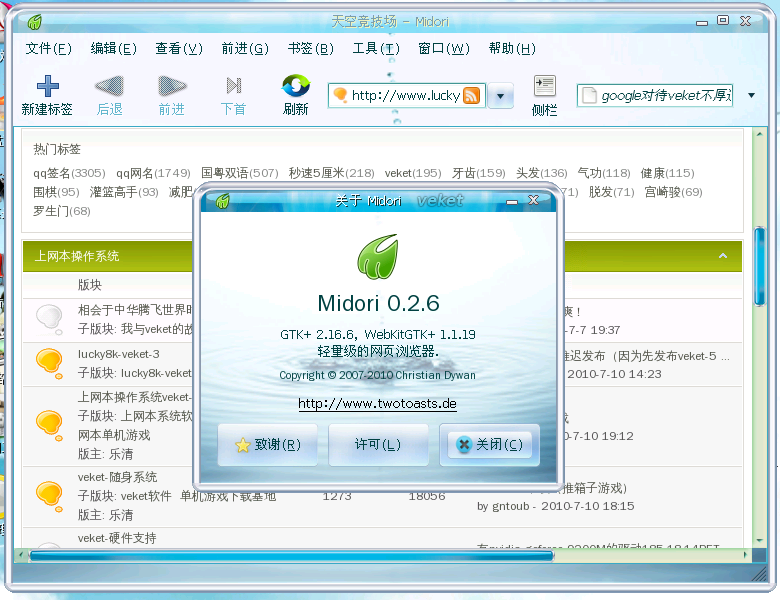This screenshot has height=600, width=780.
Task: Close About dialog with title bar X
Action: (x=533, y=200)
